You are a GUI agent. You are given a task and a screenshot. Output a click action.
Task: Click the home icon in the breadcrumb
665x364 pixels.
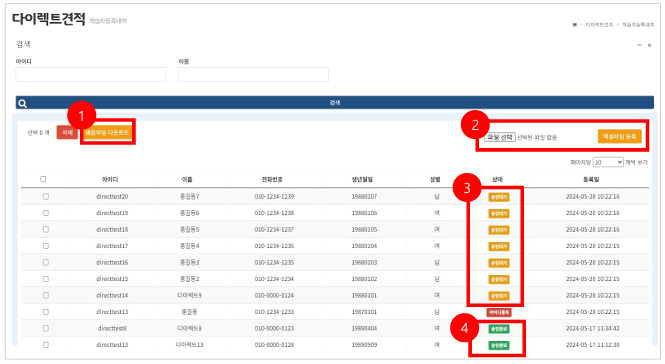tap(575, 25)
